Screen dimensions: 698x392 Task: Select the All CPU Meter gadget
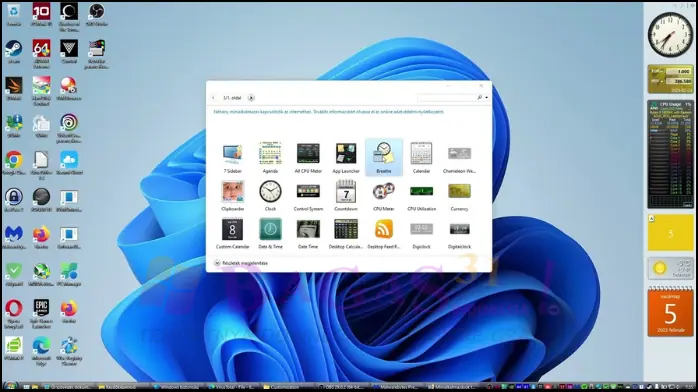[x=308, y=158]
